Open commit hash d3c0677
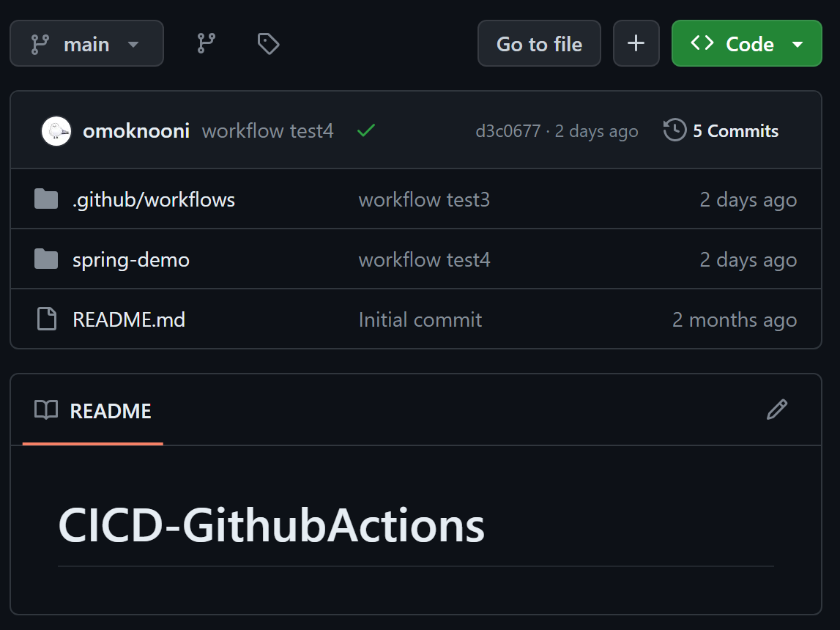Image resolution: width=840 pixels, height=630 pixels. [x=508, y=130]
